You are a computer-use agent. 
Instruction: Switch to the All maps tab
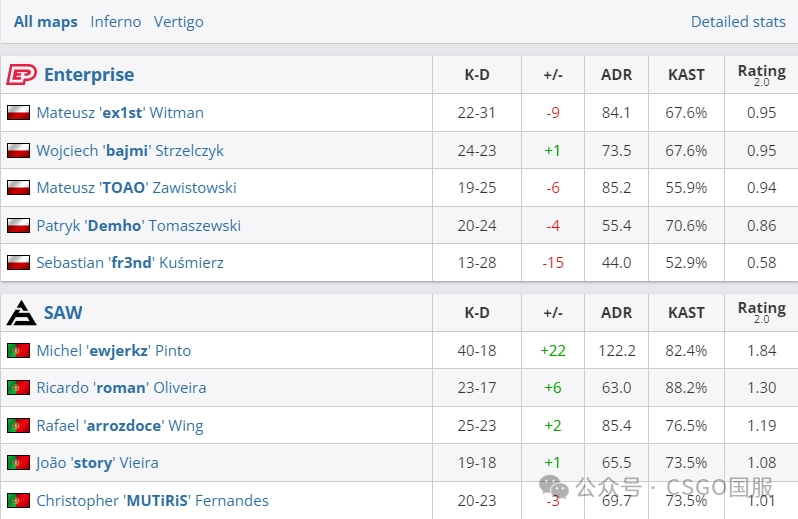(45, 21)
